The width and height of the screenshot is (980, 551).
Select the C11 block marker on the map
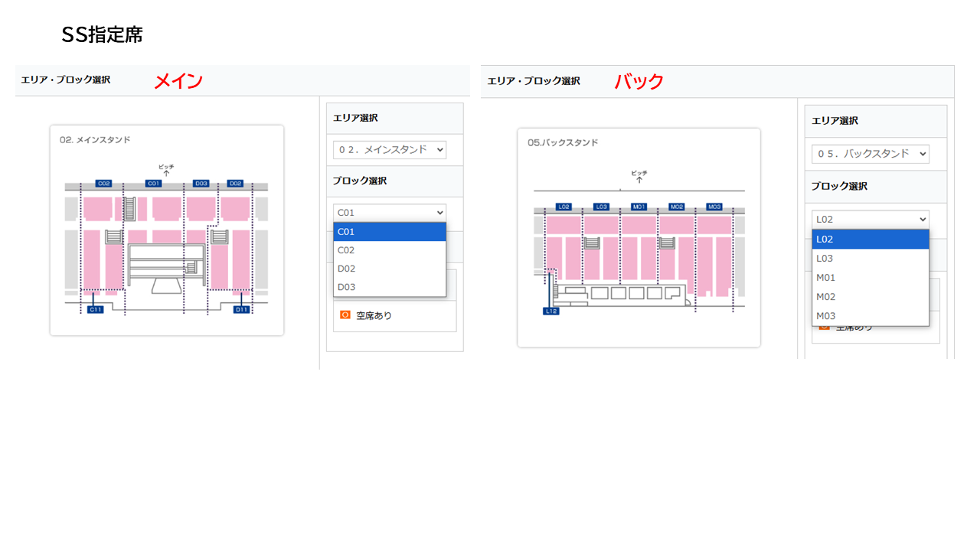coord(95,309)
